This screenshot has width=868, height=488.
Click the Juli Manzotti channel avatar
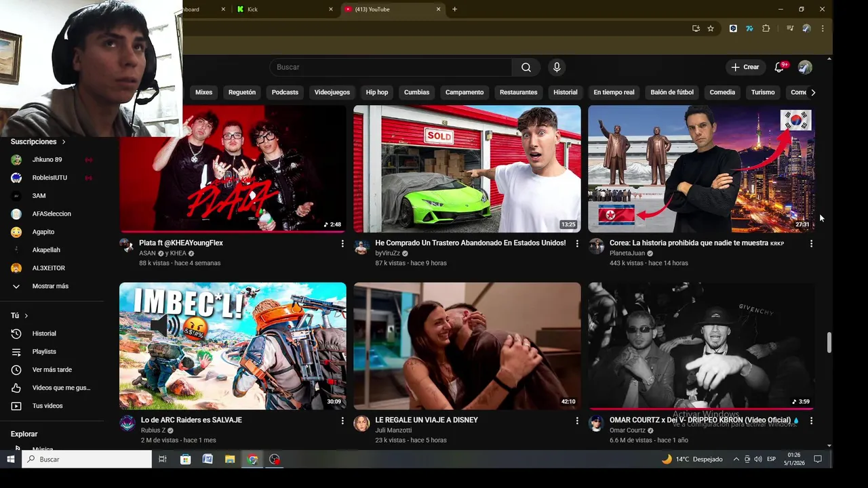361,424
